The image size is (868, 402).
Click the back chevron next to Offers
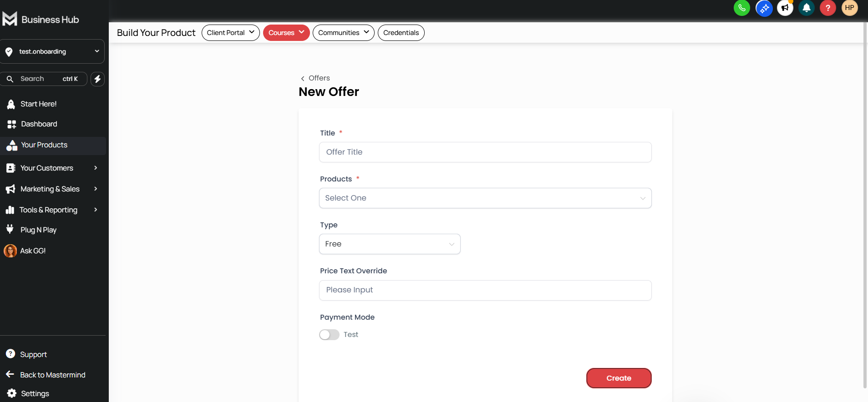[x=303, y=79]
